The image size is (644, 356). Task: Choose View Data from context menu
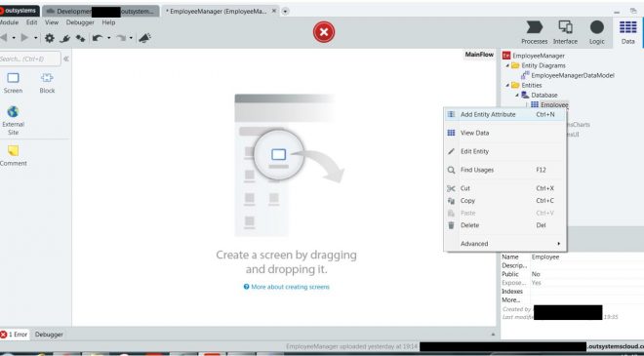[505, 133]
